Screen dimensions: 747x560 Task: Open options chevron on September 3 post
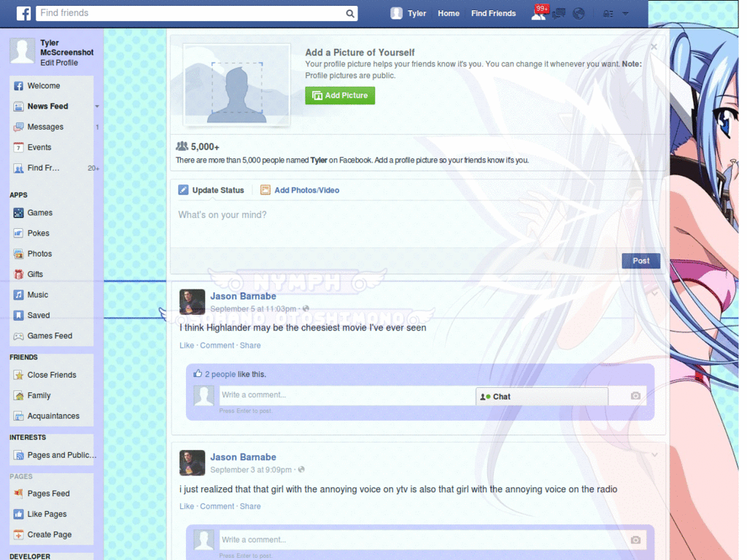tap(654, 455)
